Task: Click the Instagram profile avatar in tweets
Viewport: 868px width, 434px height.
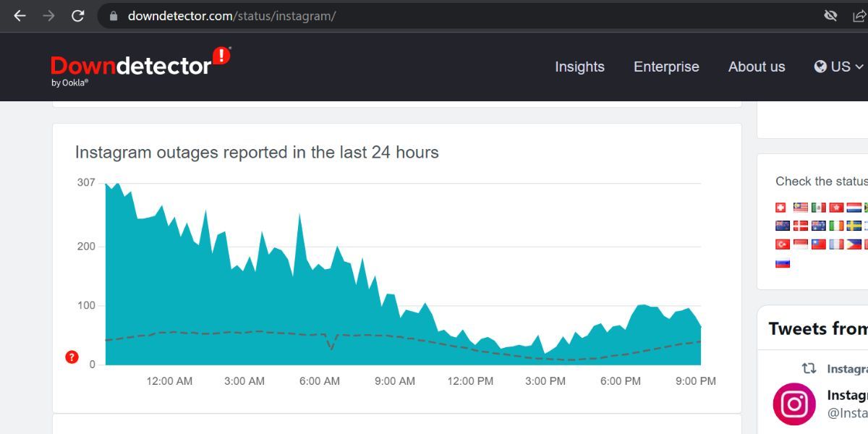Action: pos(794,404)
